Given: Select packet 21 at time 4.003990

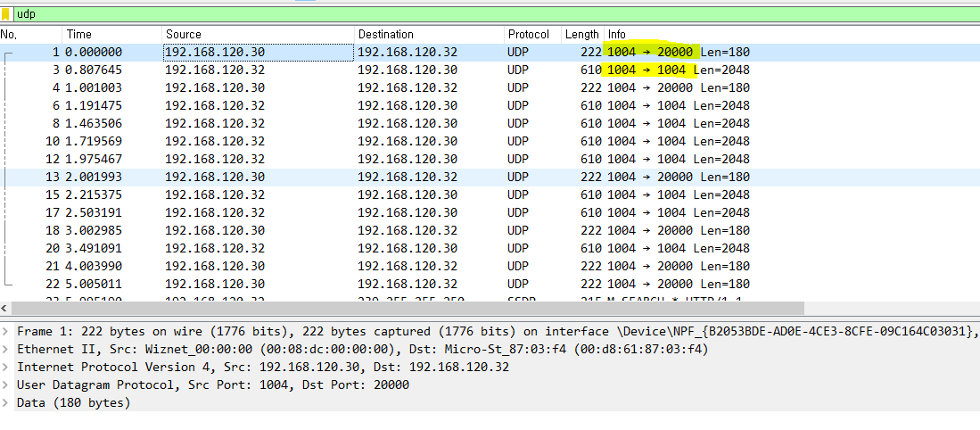Looking at the screenshot, I should pyautogui.click(x=490, y=266).
